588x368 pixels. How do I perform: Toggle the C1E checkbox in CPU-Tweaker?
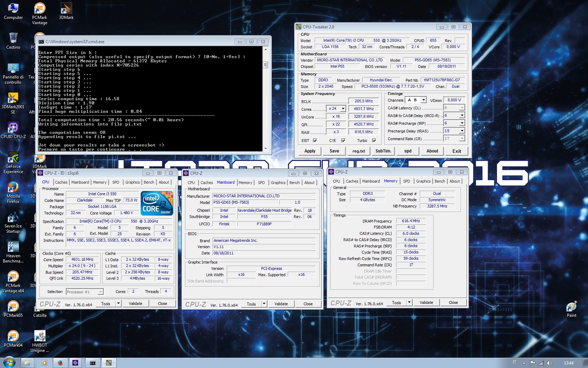click(343, 141)
